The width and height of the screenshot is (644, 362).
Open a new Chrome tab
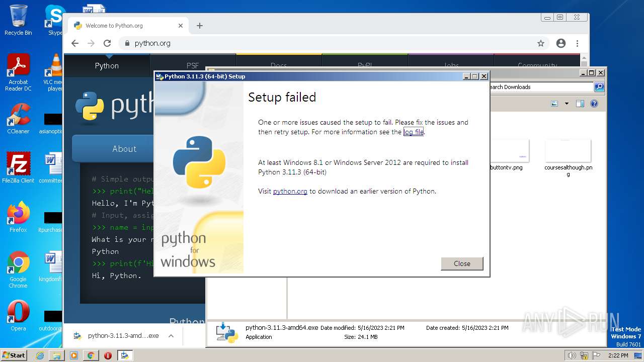pyautogui.click(x=200, y=26)
